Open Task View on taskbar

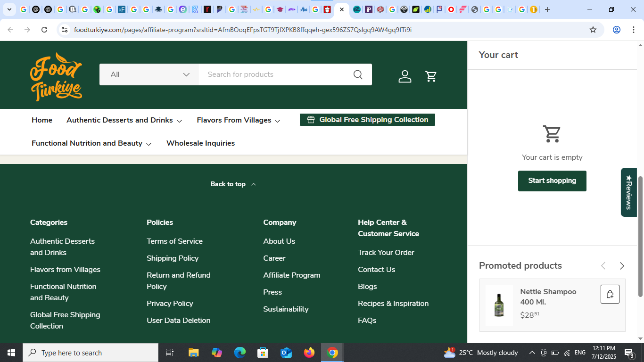(x=170, y=353)
